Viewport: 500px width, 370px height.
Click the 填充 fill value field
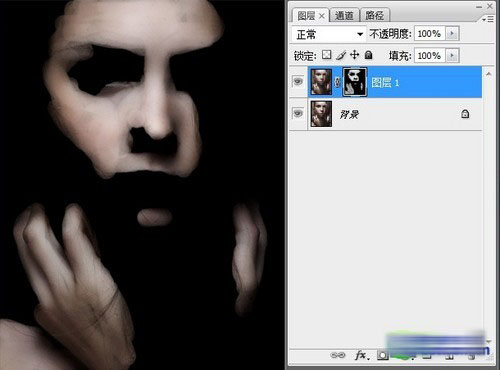(429, 56)
